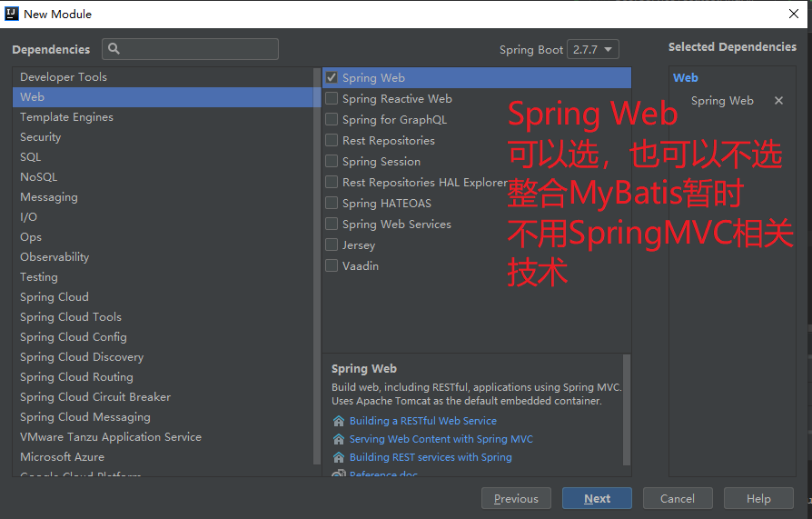Enable Spring Session dependency
This screenshot has height=519, width=812.
[332, 161]
